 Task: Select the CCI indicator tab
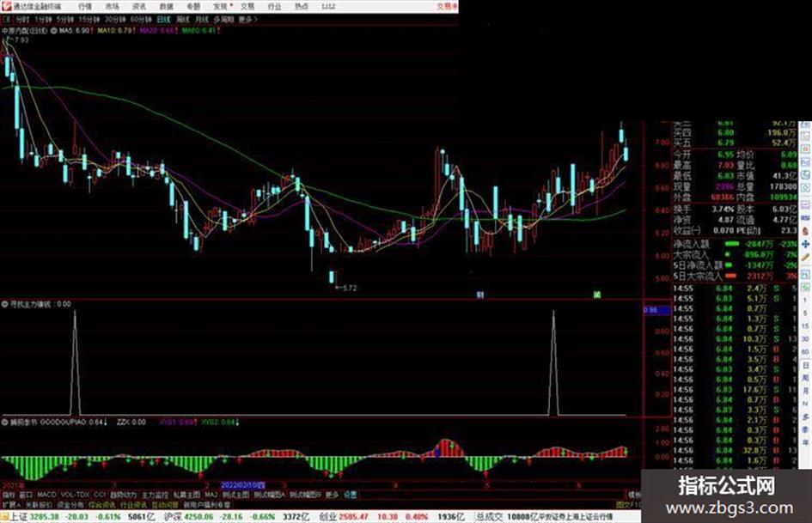(x=100, y=495)
